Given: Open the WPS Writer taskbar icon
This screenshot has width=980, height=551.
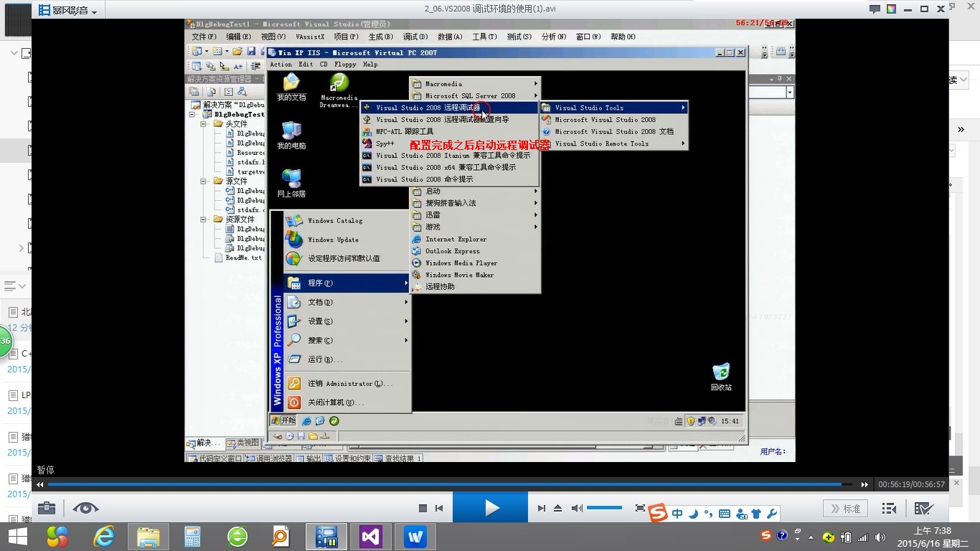Looking at the screenshot, I should pyautogui.click(x=415, y=537).
